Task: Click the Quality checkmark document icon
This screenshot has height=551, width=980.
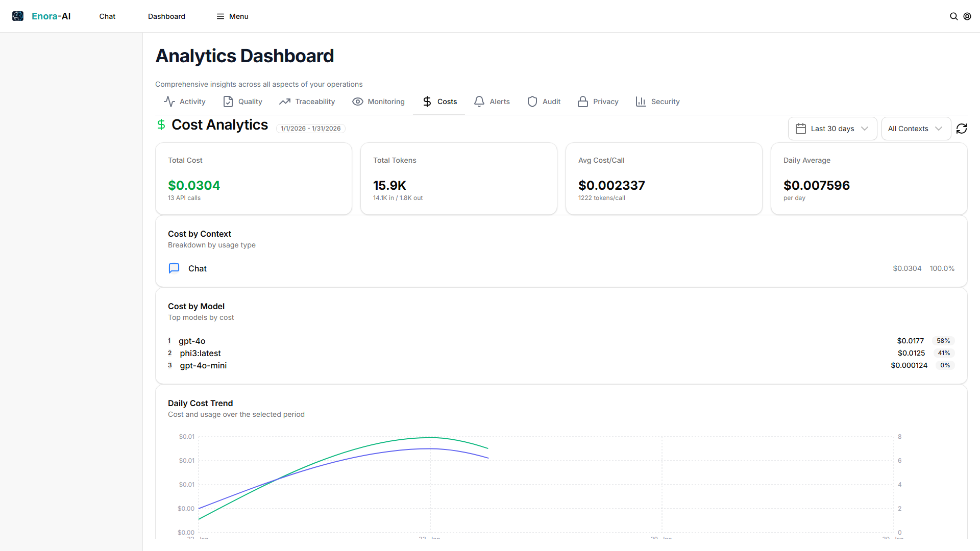Action: tap(228, 102)
